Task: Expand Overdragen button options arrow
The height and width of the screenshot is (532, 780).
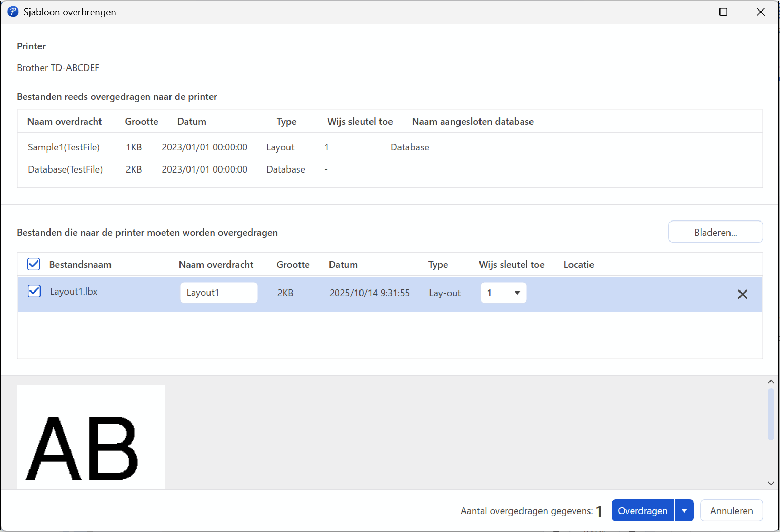Action: pos(684,510)
